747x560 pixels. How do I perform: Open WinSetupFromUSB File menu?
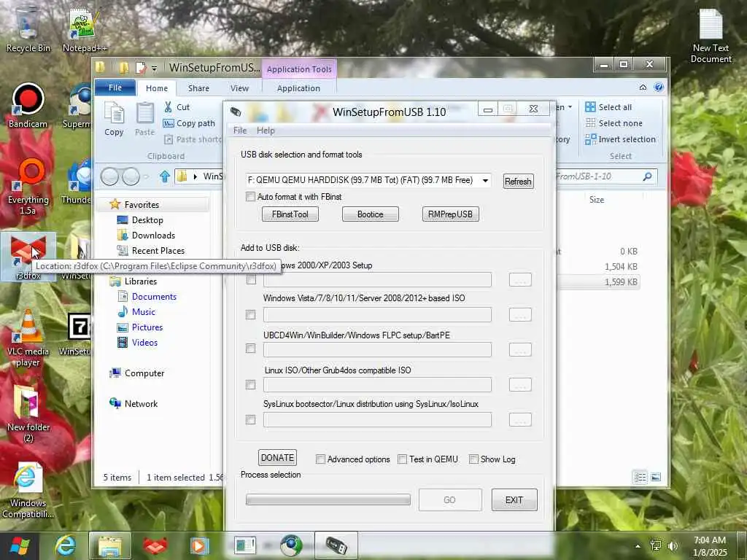point(240,131)
